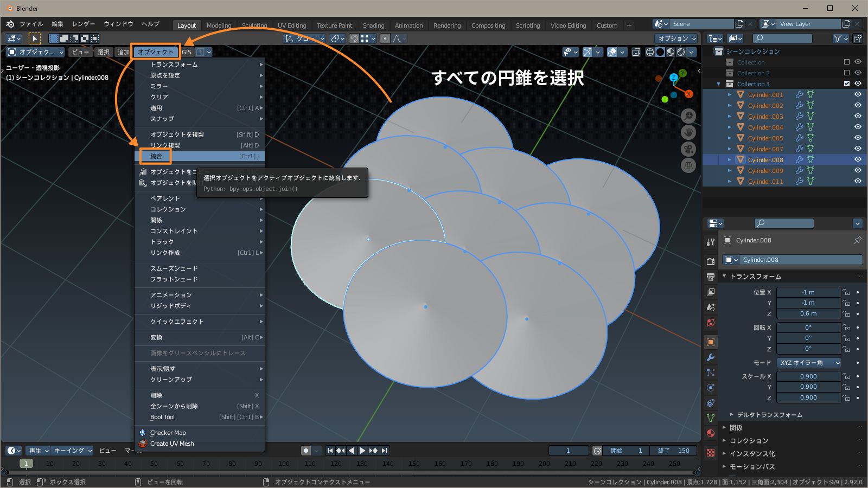
Task: Hide Cylinder.011 in the outliner
Action: click(858, 181)
